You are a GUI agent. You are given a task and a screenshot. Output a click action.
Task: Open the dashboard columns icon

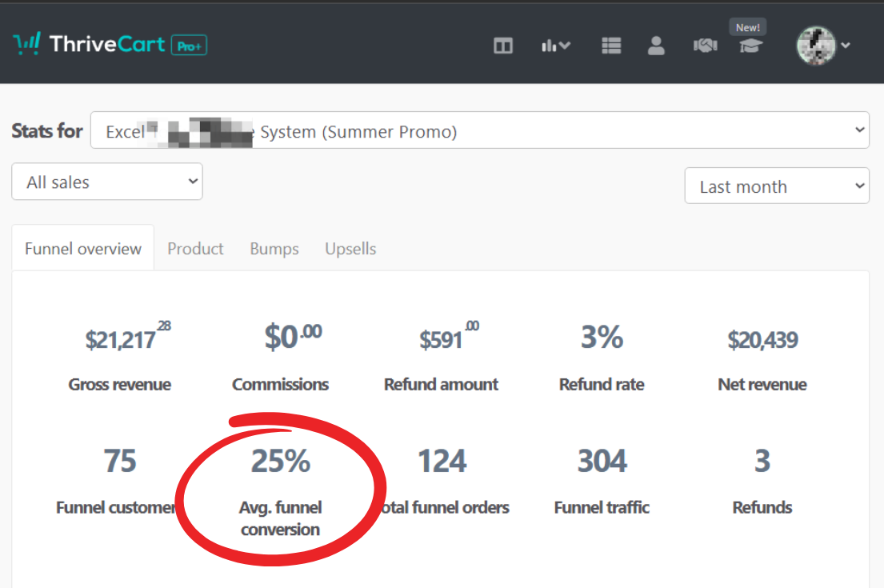503,46
